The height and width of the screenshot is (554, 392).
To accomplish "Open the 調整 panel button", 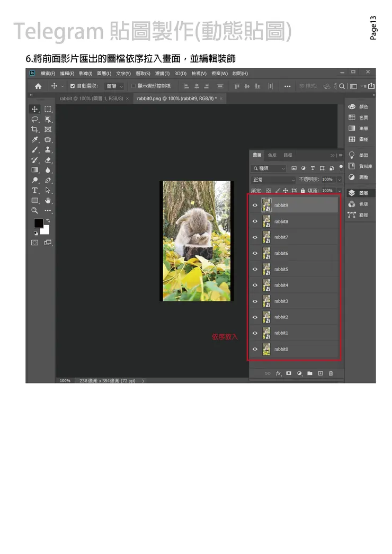I will click(359, 177).
